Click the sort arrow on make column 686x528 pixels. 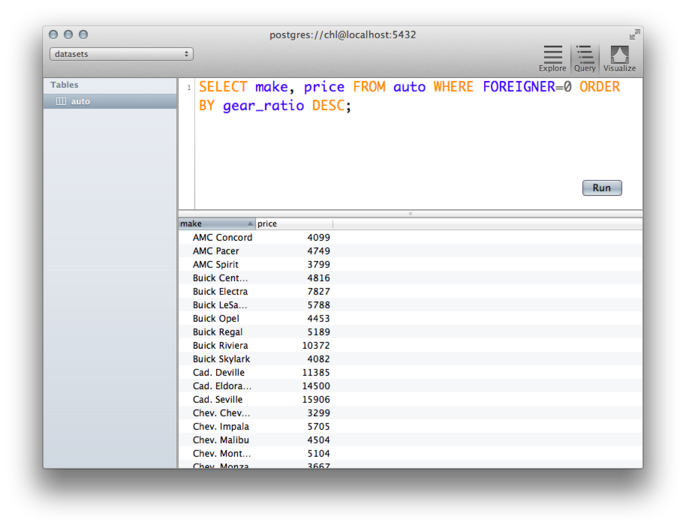[250, 224]
